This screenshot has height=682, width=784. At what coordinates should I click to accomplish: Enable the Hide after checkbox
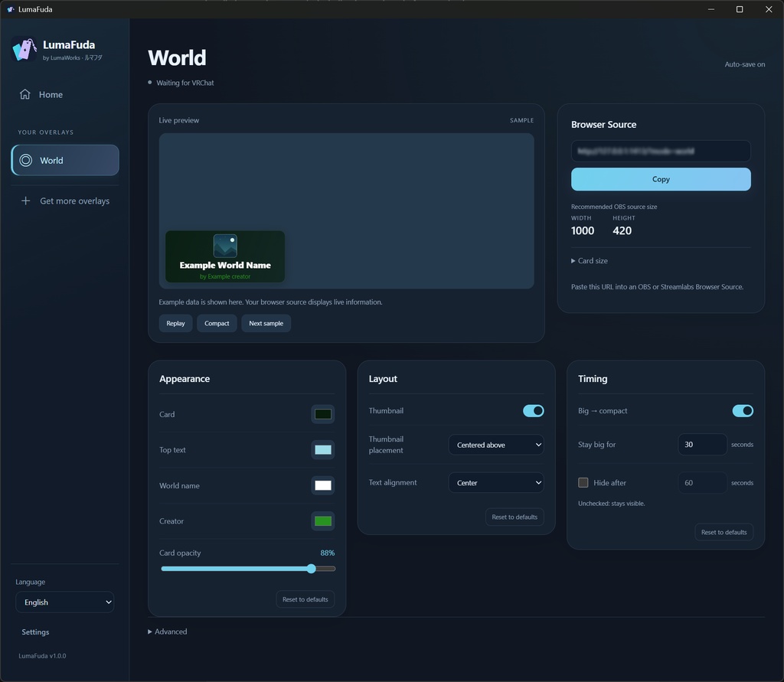[583, 482]
